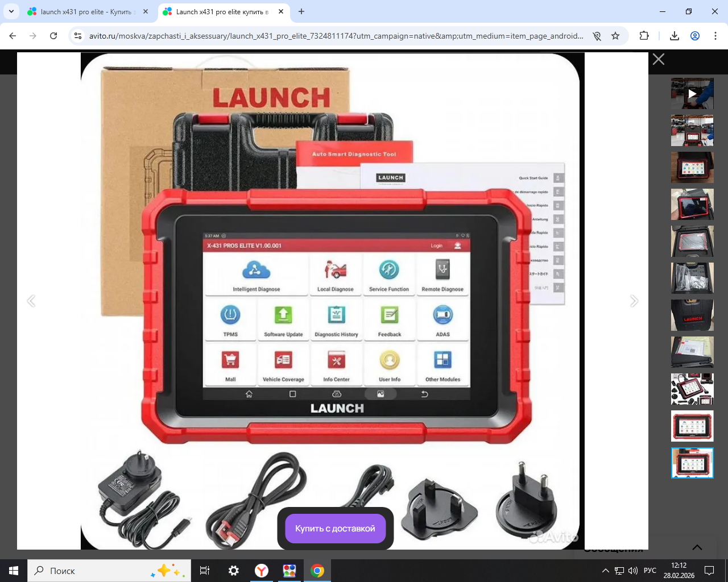Expand the messages panel chevron at bottom right
Viewport: 728px width, 582px height.
click(697, 547)
